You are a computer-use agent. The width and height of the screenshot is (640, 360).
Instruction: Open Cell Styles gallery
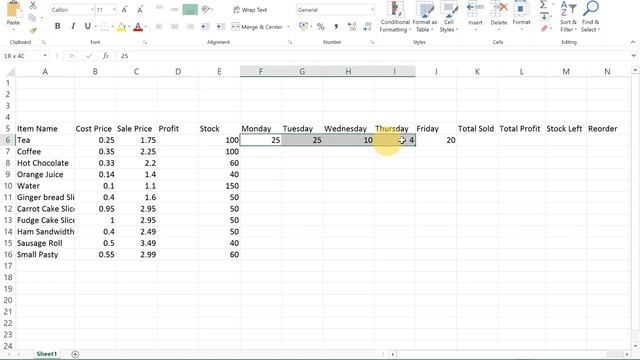[449, 17]
